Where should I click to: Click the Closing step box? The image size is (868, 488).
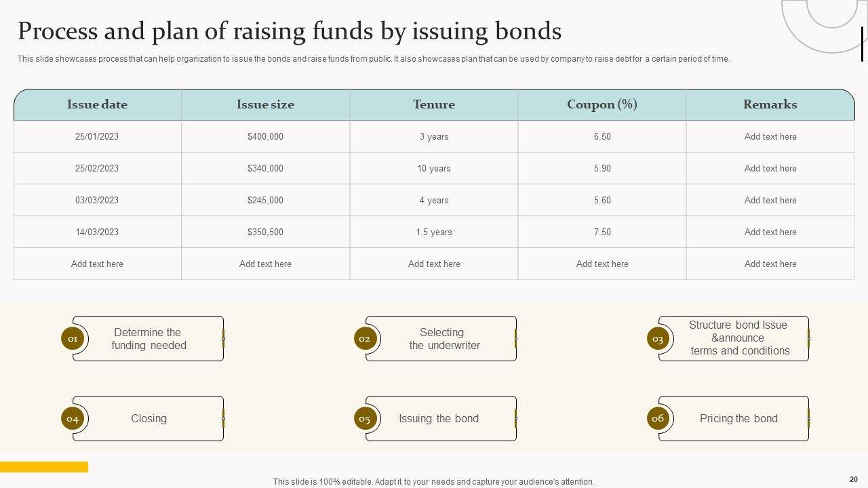coord(149,418)
